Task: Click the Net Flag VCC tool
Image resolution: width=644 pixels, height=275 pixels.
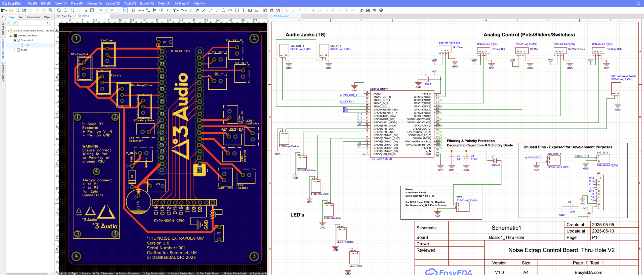Action: pyautogui.click(x=174, y=10)
